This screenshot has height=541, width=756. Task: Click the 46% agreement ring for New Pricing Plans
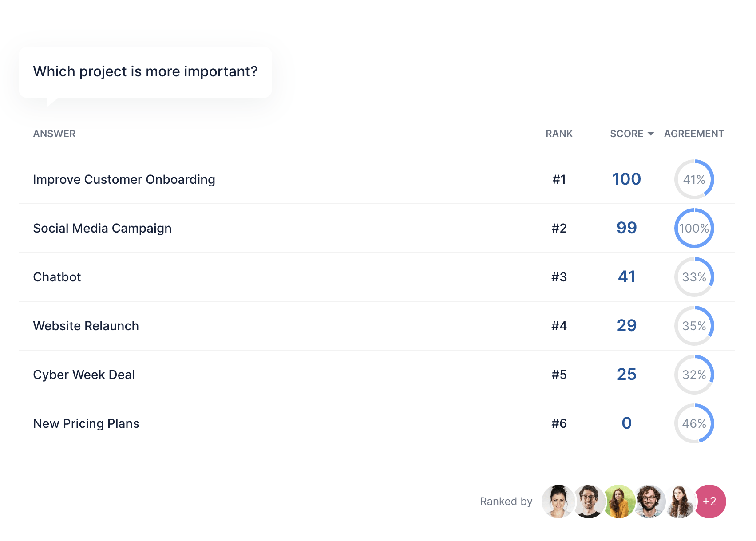694,423
